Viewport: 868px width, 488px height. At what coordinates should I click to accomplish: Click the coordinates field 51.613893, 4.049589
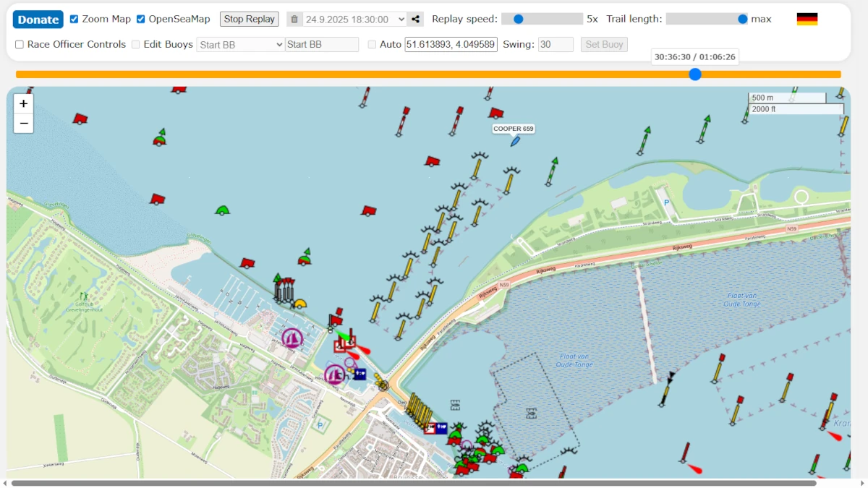[451, 45]
